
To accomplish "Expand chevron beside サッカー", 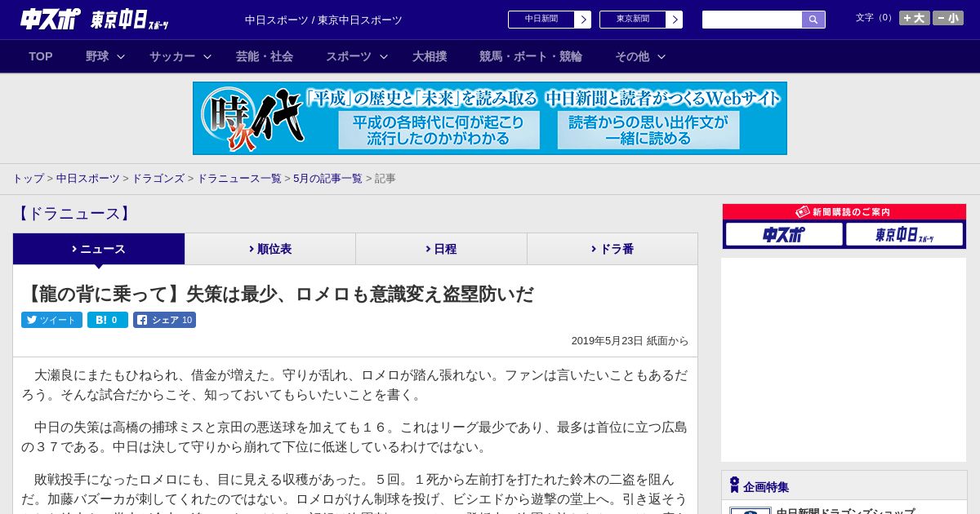I will [x=207, y=56].
